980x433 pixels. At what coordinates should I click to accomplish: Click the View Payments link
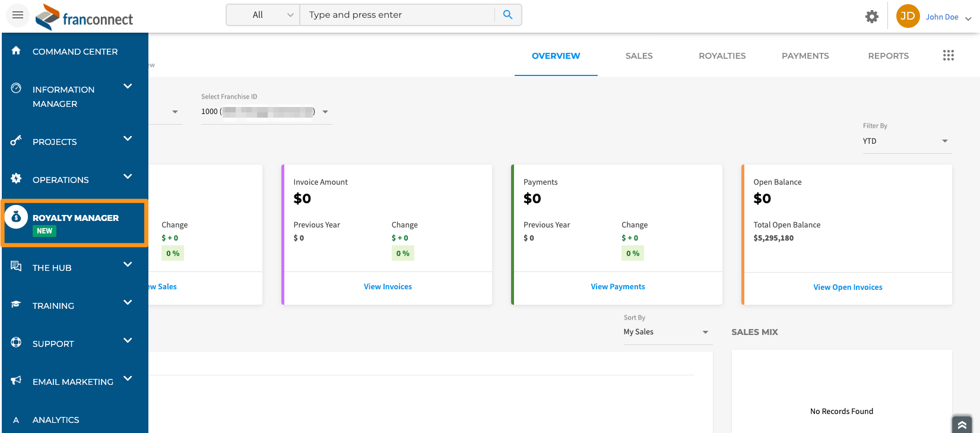tap(618, 286)
